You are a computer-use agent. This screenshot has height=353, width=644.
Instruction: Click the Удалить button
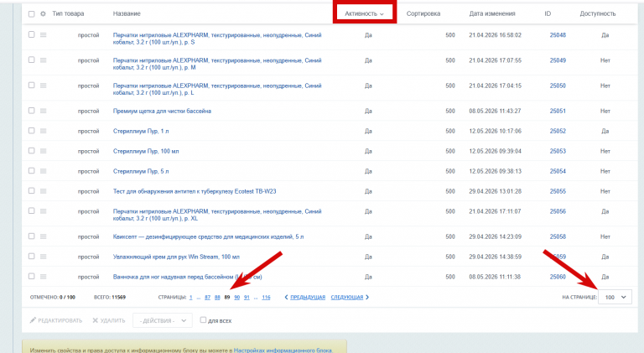(109, 320)
